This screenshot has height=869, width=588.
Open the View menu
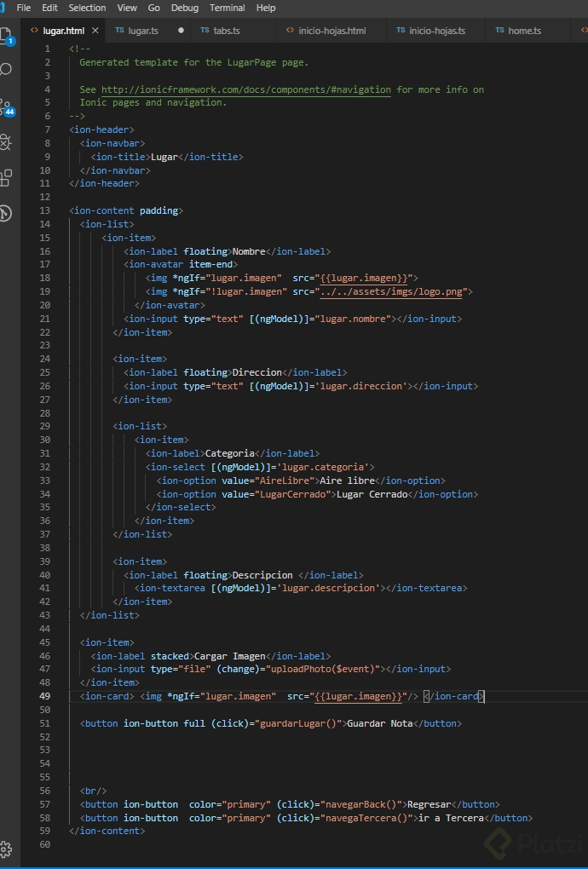pos(127,8)
